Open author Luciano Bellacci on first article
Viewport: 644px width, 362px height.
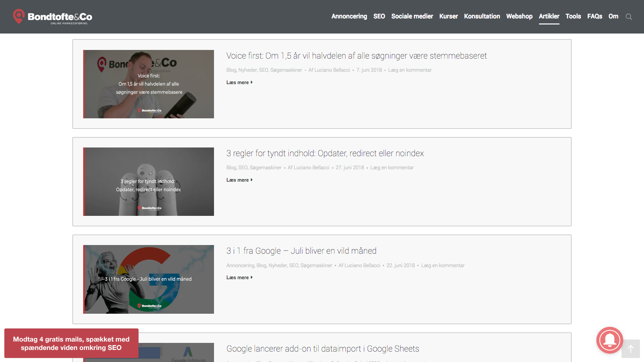pos(332,70)
